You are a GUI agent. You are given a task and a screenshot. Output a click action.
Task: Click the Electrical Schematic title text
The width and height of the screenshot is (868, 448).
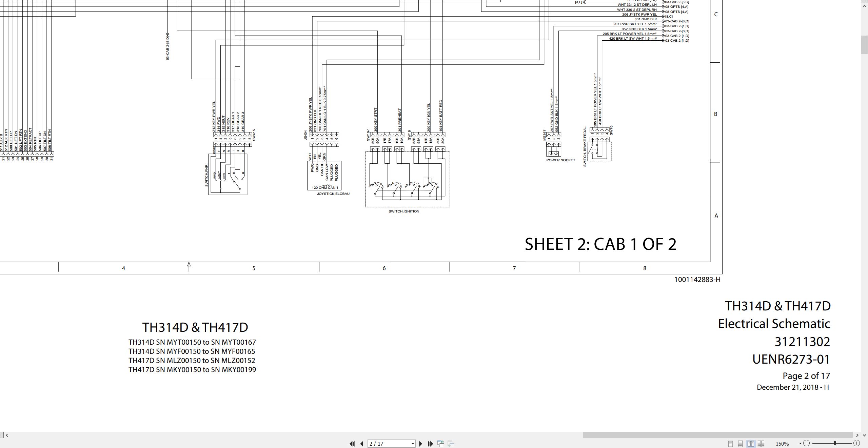click(x=774, y=324)
